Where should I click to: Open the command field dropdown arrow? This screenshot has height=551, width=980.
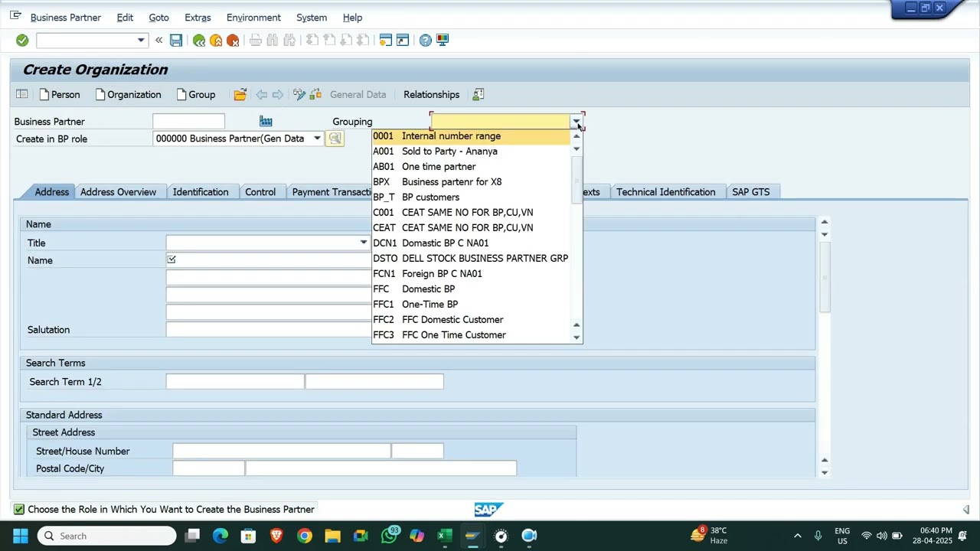(141, 41)
